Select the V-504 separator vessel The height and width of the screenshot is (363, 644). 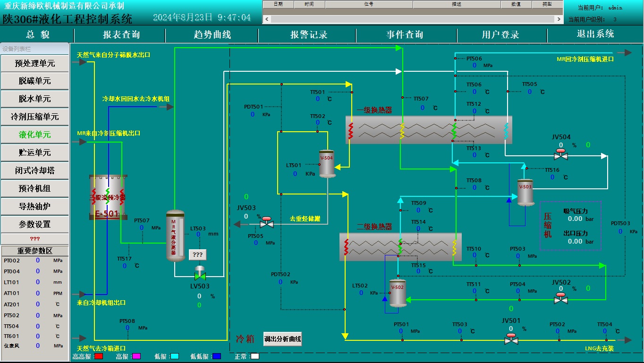coord(327,163)
